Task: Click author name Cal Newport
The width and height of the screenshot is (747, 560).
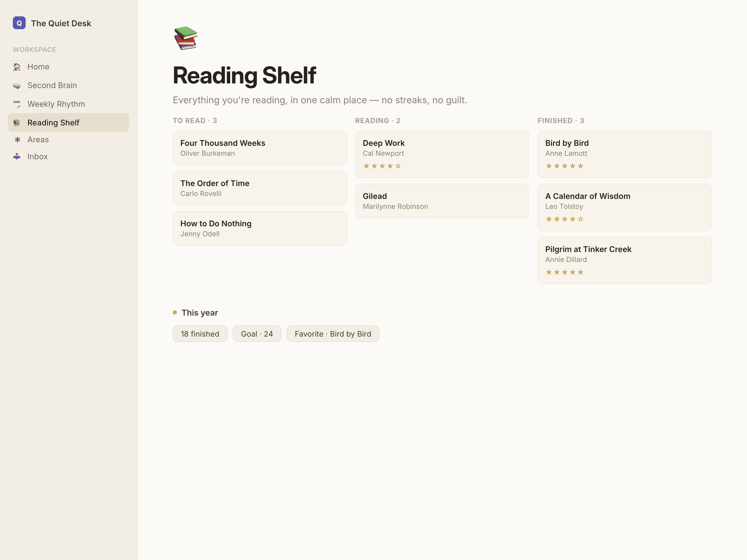Action: (383, 153)
